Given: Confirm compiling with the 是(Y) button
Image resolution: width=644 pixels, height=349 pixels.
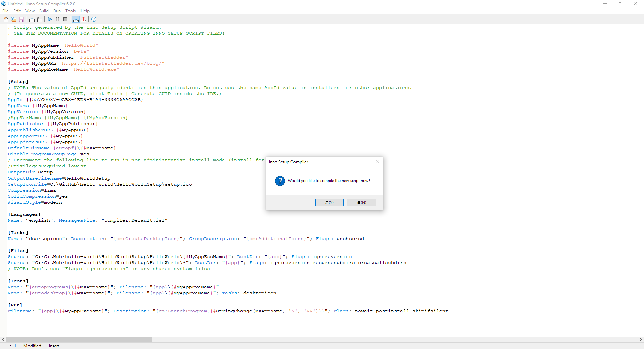Looking at the screenshot, I should coord(329,202).
